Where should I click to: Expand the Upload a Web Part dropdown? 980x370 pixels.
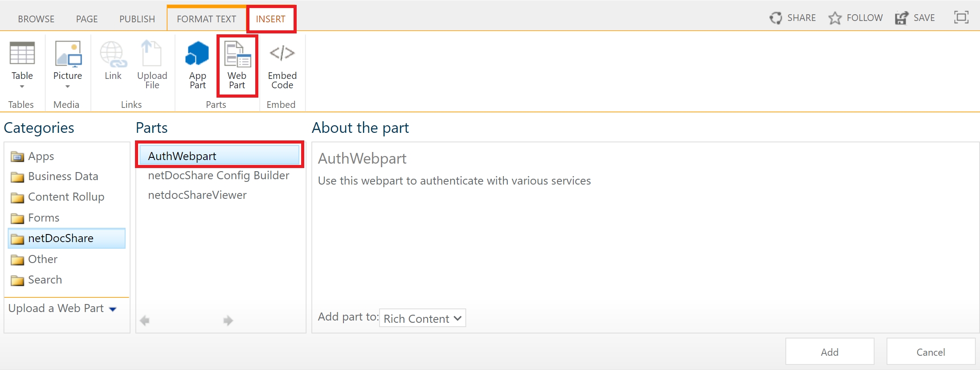[x=62, y=308]
